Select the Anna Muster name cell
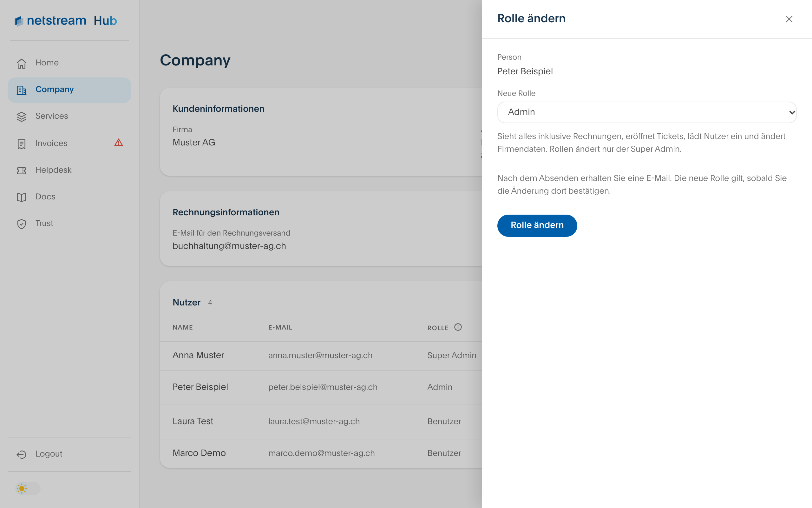This screenshot has width=812, height=508. [198, 355]
